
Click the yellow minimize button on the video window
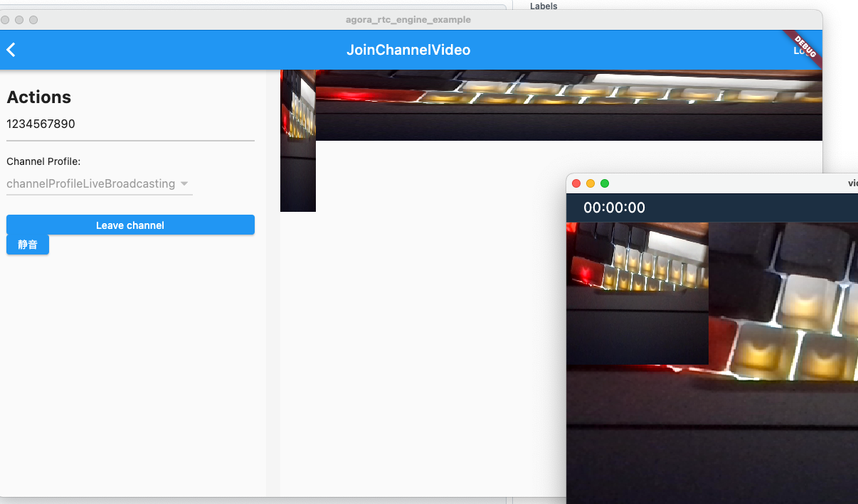[590, 183]
